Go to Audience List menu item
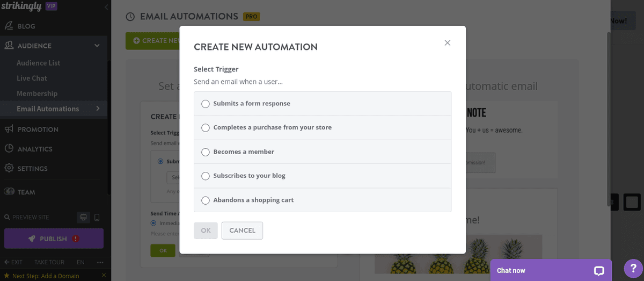Viewport: 644px width, 281px height. [38, 63]
